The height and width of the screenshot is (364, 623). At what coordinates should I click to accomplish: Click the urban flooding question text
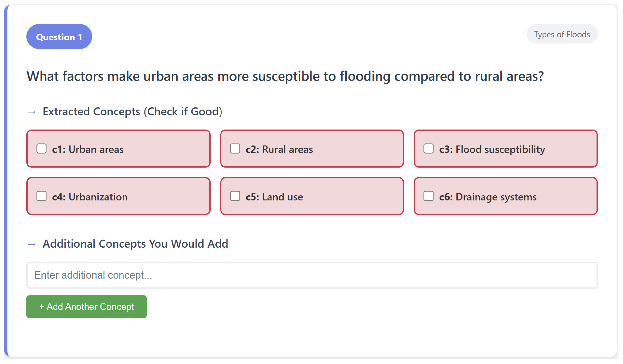285,76
